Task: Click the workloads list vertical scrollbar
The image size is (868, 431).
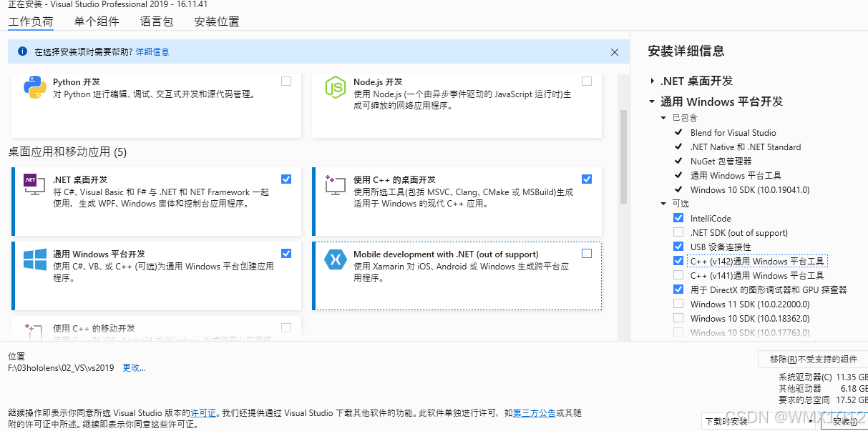Action: click(x=623, y=157)
